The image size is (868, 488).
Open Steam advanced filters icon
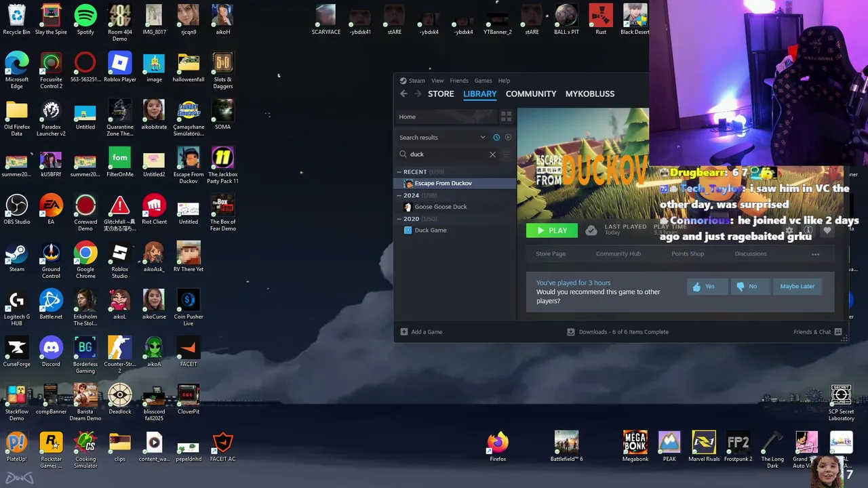click(506, 154)
